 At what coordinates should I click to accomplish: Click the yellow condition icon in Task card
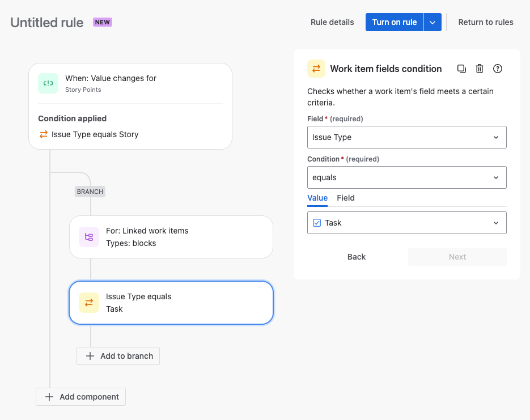(89, 303)
